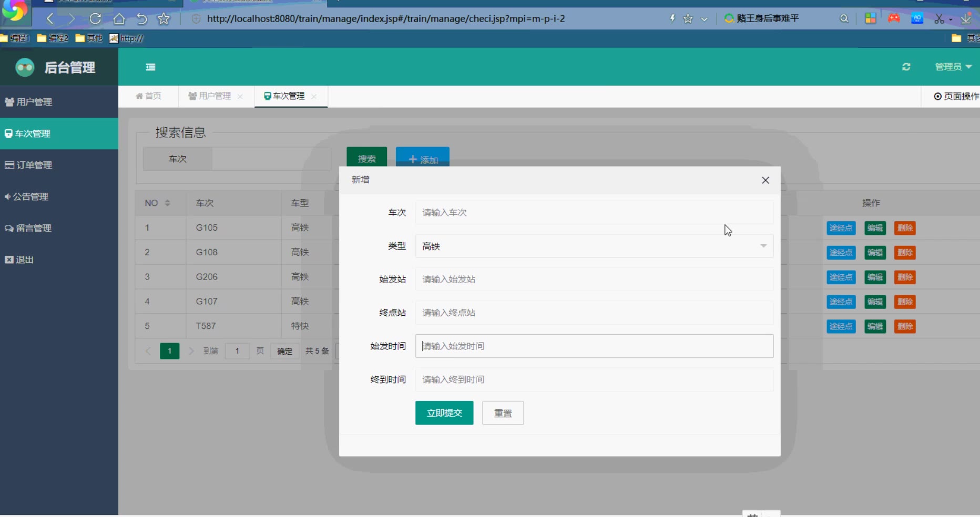This screenshot has height=517, width=980.
Task: Click the lightning speed mode icon
Action: pos(672,18)
